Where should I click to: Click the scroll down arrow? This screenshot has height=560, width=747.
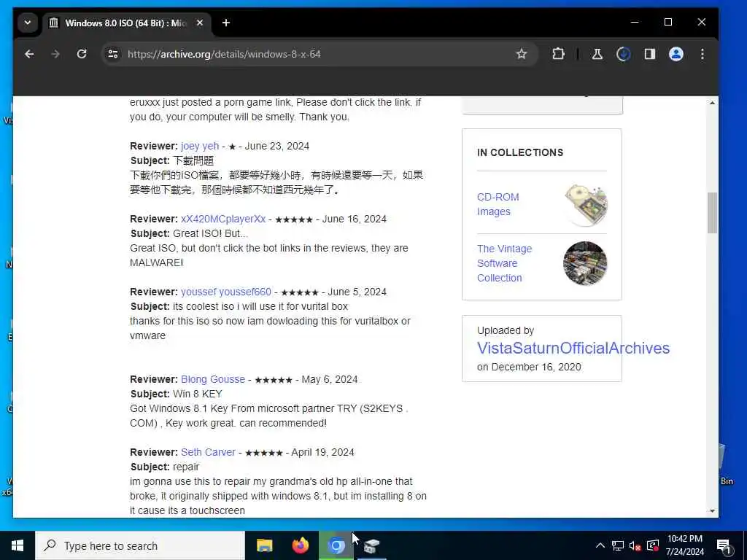(x=712, y=511)
